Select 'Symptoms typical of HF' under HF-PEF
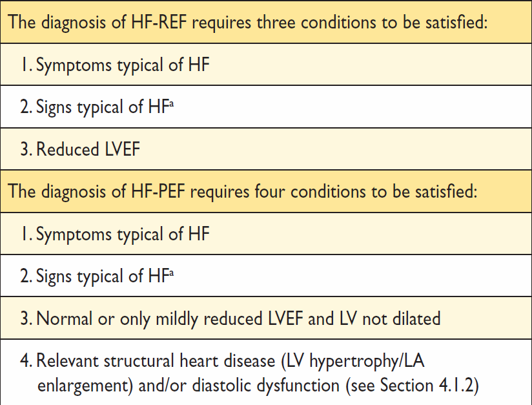The image size is (532, 405). [266, 234]
